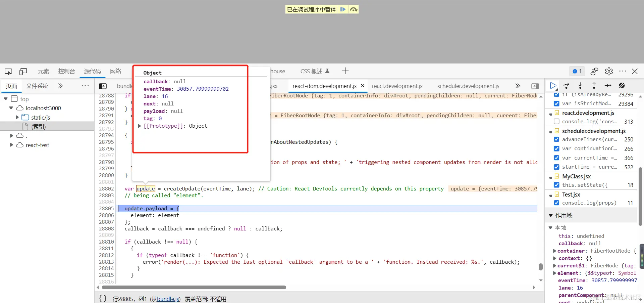Expand the [[Prototype]] entry in Object popup
The image size is (644, 303).
(x=140, y=126)
